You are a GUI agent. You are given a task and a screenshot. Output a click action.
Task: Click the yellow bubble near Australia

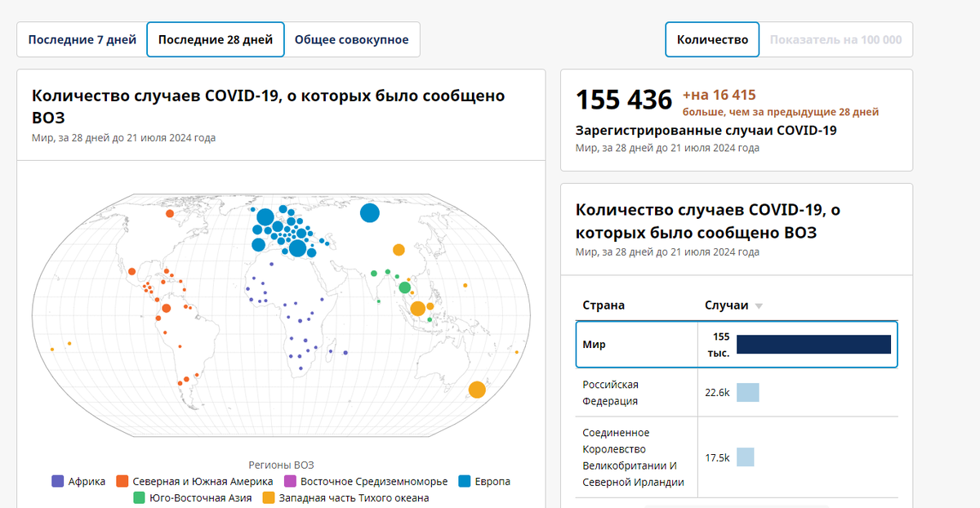pos(476,388)
